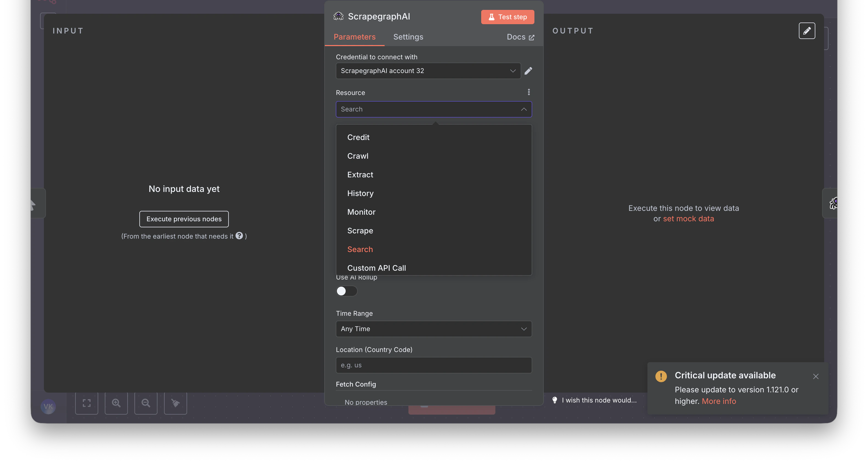
Task: Click the output edit pencil button
Action: pos(807,31)
